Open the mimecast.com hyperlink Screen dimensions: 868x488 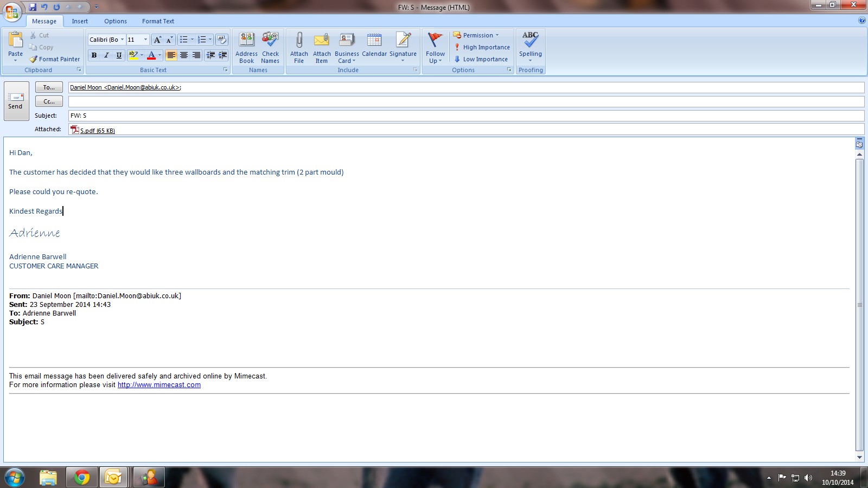click(159, 385)
